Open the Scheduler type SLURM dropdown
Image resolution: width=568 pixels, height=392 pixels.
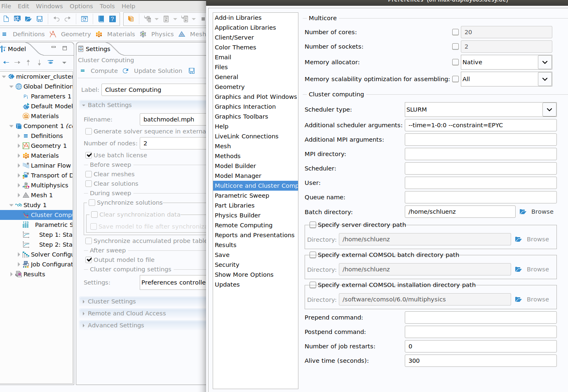tap(549, 110)
